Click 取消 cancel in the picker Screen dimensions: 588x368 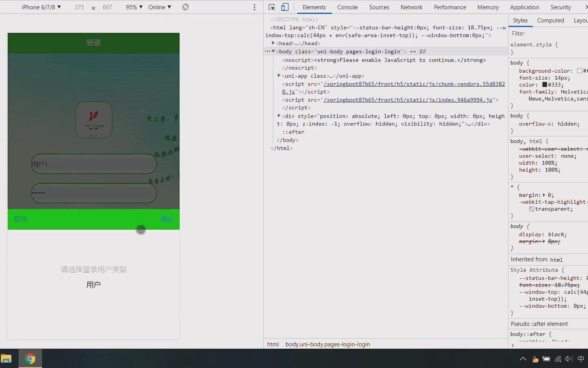tap(20, 219)
